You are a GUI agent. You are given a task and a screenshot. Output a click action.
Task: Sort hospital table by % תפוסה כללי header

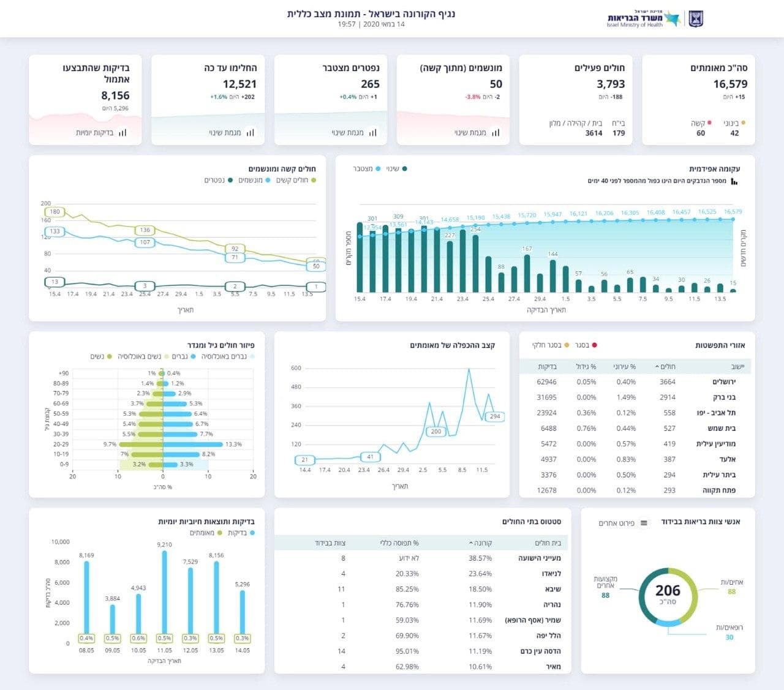[x=399, y=543]
